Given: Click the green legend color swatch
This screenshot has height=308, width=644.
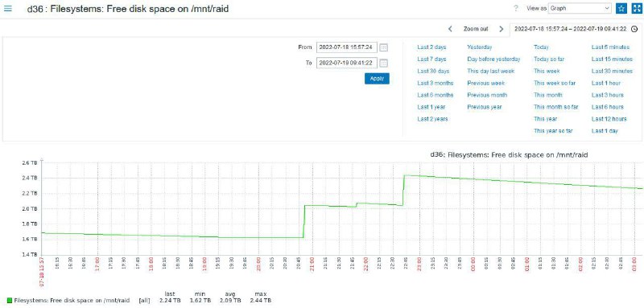Looking at the screenshot, I should (10, 301).
